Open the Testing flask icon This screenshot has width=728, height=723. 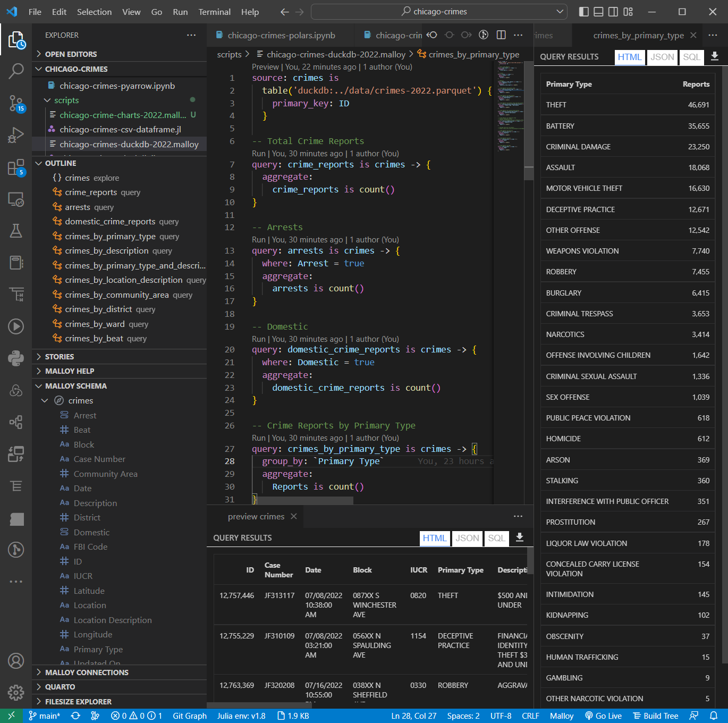click(x=16, y=231)
